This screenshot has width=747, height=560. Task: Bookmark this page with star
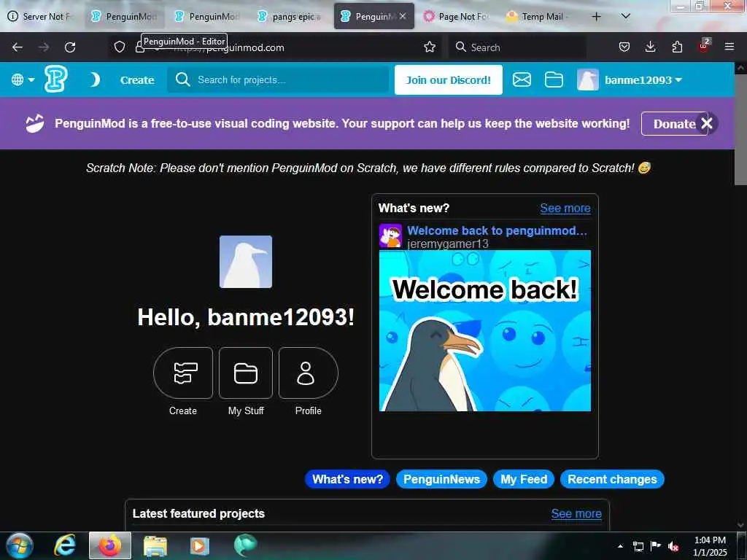pos(430,47)
